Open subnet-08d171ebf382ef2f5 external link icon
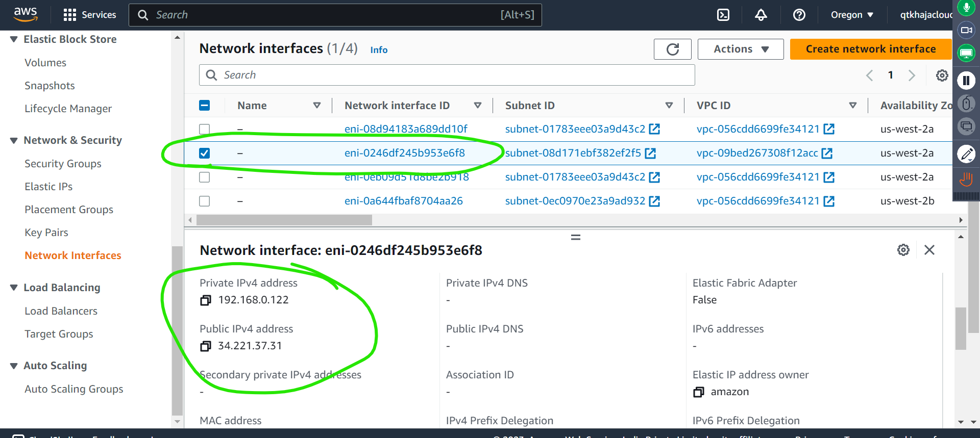The width and height of the screenshot is (980, 438). click(650, 153)
